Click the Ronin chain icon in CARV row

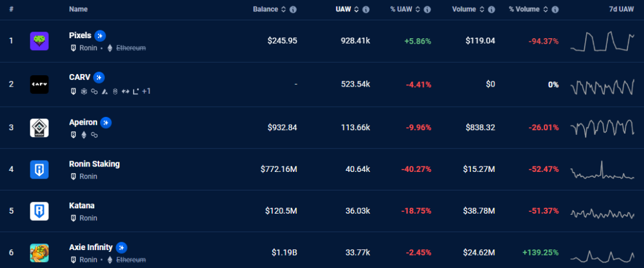(x=73, y=91)
